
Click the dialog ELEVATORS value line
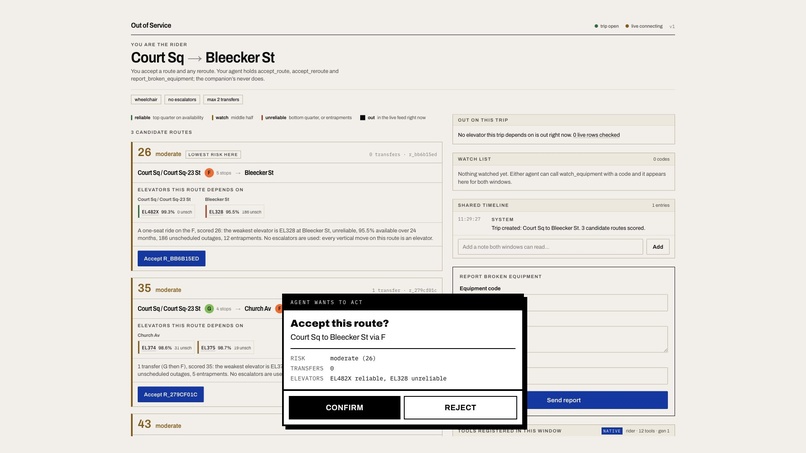pyautogui.click(x=388, y=378)
